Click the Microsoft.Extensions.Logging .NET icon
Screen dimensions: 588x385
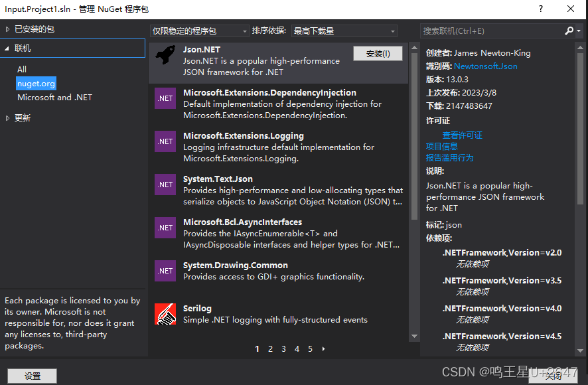164,141
